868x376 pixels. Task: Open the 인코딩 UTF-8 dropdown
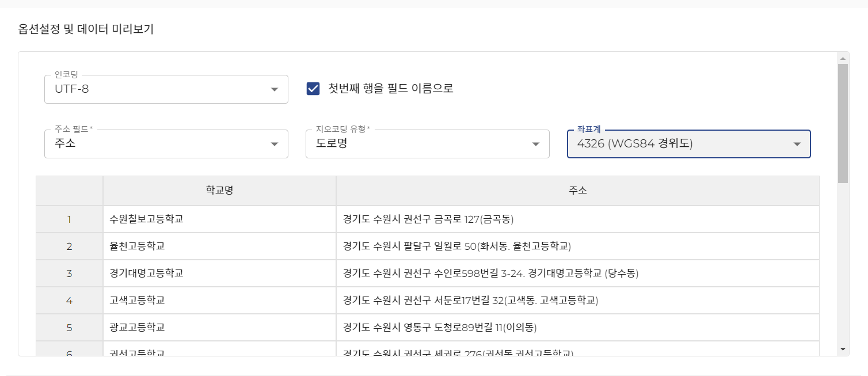click(x=166, y=89)
